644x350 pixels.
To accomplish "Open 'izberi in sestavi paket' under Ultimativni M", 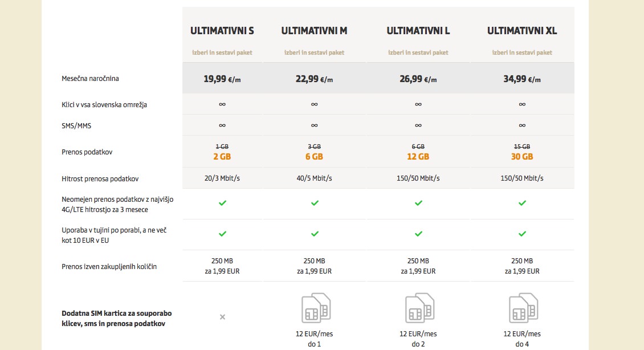I will coord(315,52).
